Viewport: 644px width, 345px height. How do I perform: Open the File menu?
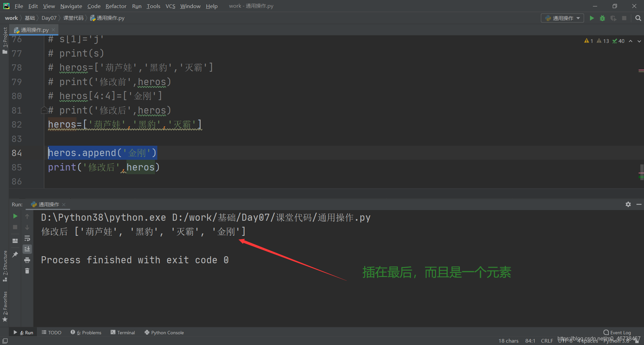pyautogui.click(x=19, y=6)
